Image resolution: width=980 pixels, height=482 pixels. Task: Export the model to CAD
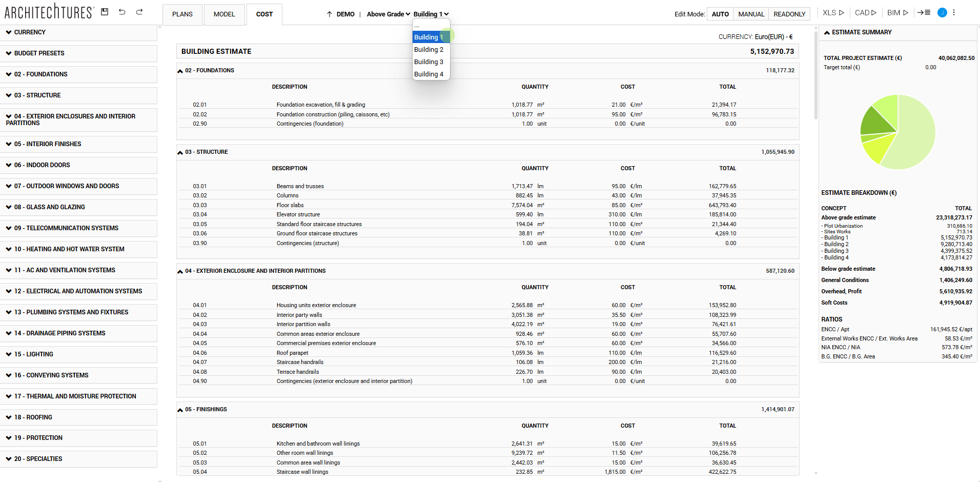(x=865, y=12)
